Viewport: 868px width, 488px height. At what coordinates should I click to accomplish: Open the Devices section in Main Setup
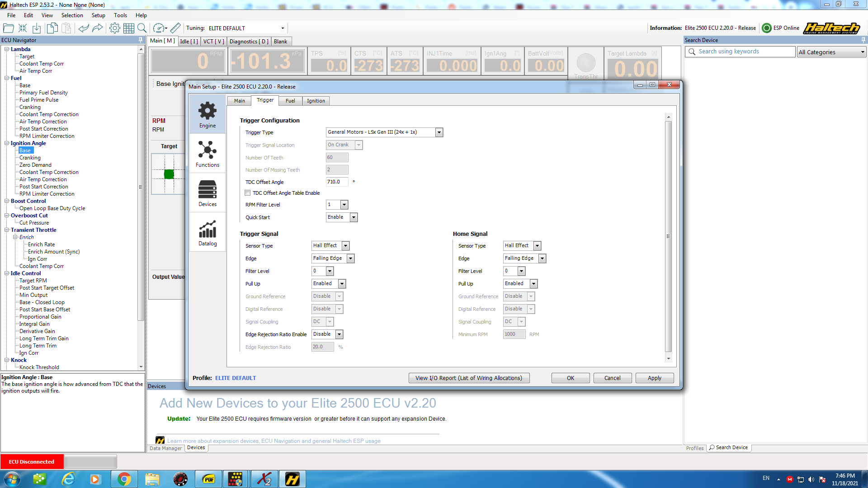(x=208, y=193)
